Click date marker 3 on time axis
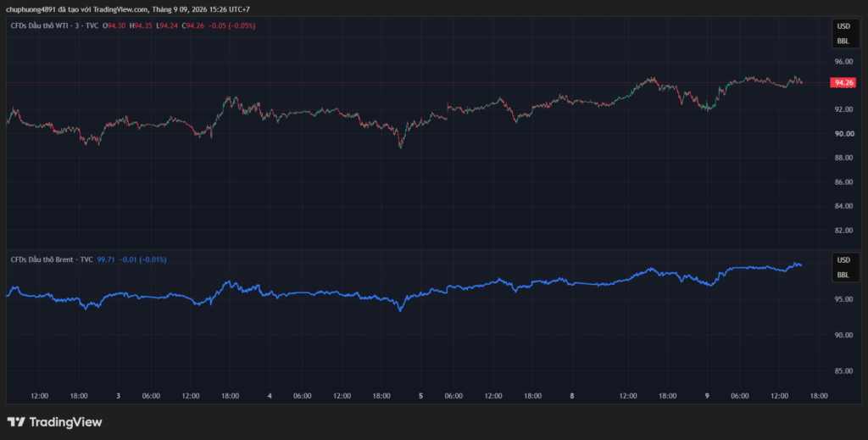868x440 pixels. [119, 396]
